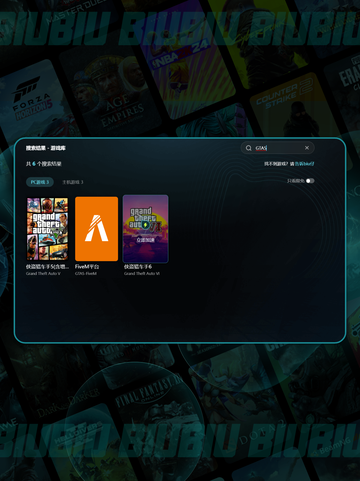Click the 搜索结果 - 游戏库 heading
Screen dimensions: 360x481
(x=46, y=148)
